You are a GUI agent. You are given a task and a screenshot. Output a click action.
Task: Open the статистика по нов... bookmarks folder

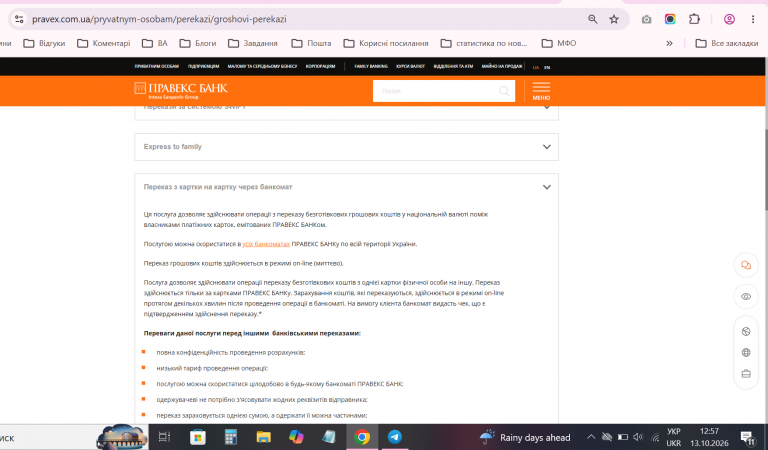[484, 43]
